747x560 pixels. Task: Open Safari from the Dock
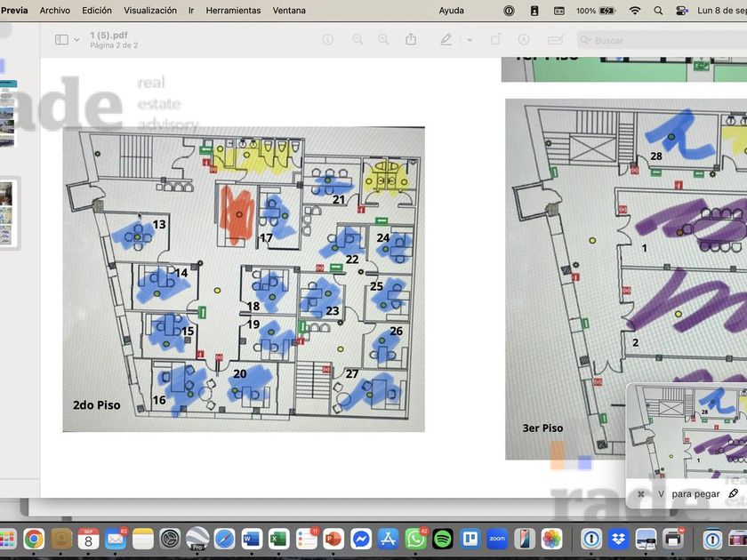[x=224, y=540]
